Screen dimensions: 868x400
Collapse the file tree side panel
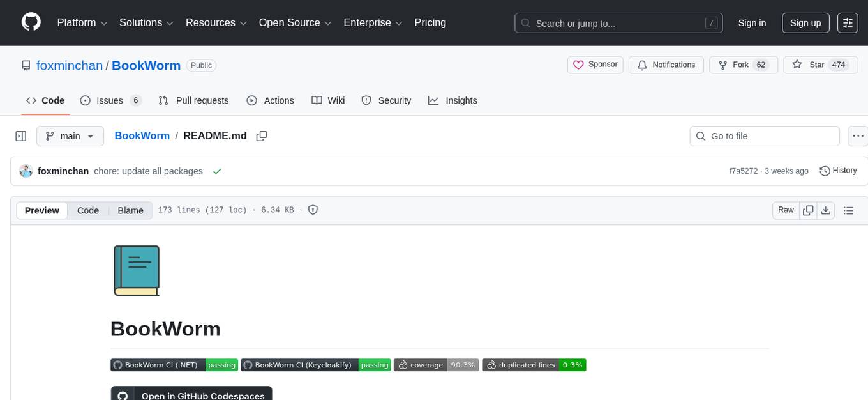pos(21,136)
